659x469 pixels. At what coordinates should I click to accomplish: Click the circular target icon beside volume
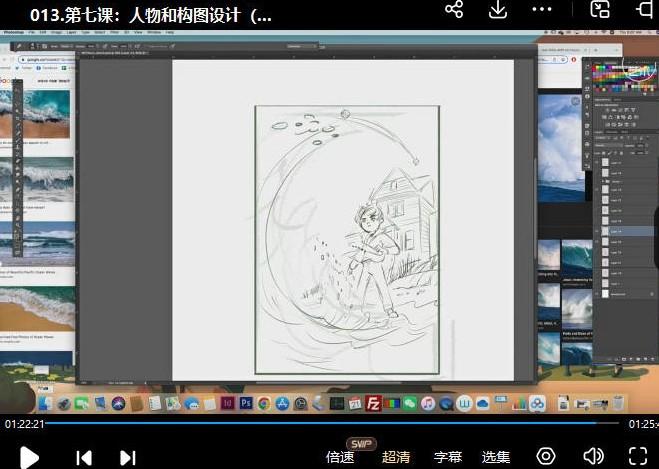pyautogui.click(x=546, y=457)
